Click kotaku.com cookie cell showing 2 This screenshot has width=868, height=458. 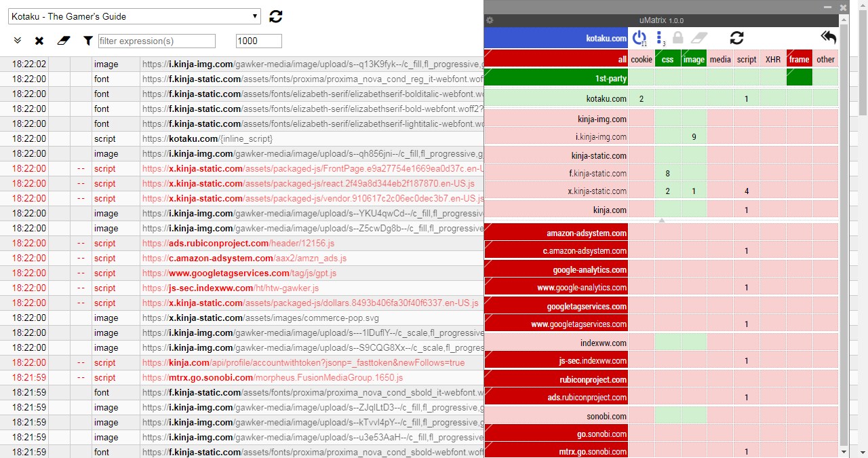[x=642, y=98]
